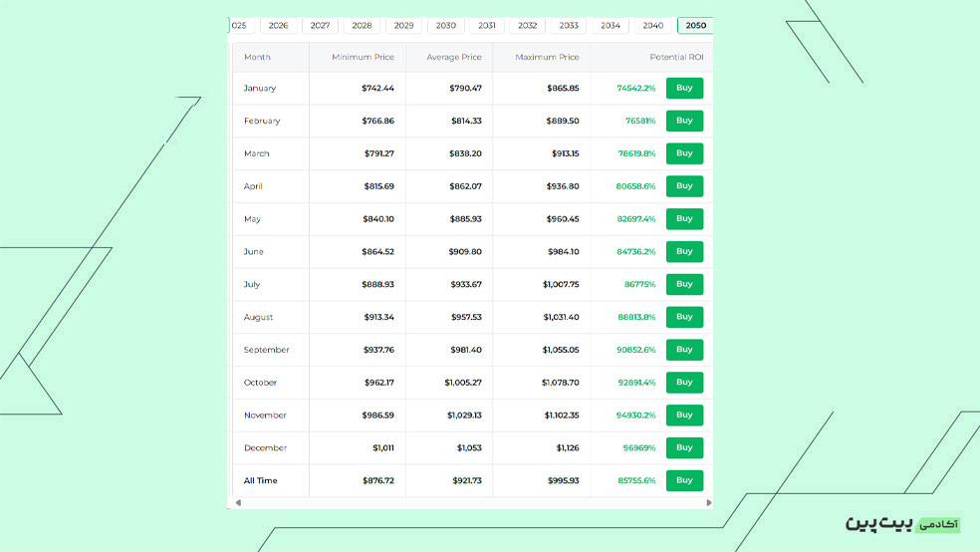Click December minimum price $1,011
The height and width of the screenshot is (552, 980).
click(383, 447)
